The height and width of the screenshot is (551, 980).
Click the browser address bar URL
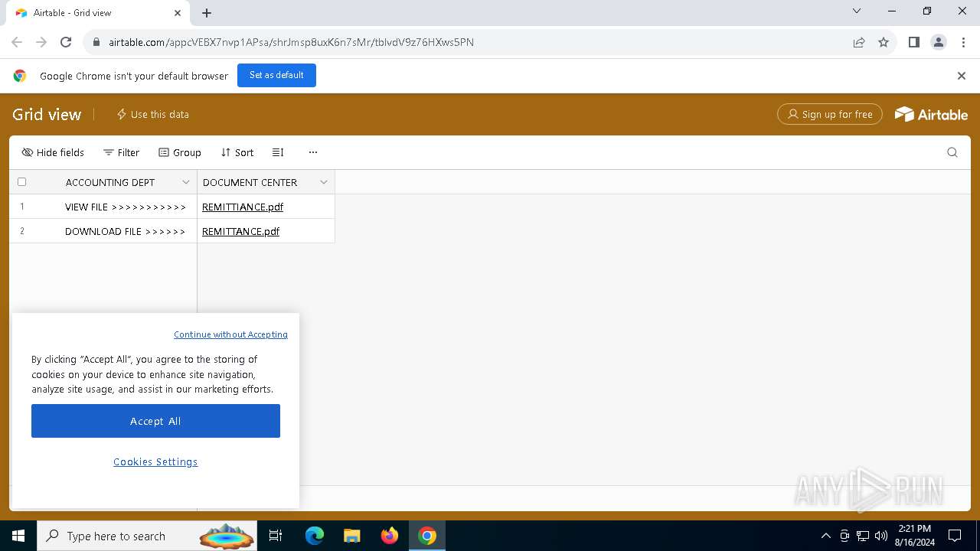[x=291, y=42]
